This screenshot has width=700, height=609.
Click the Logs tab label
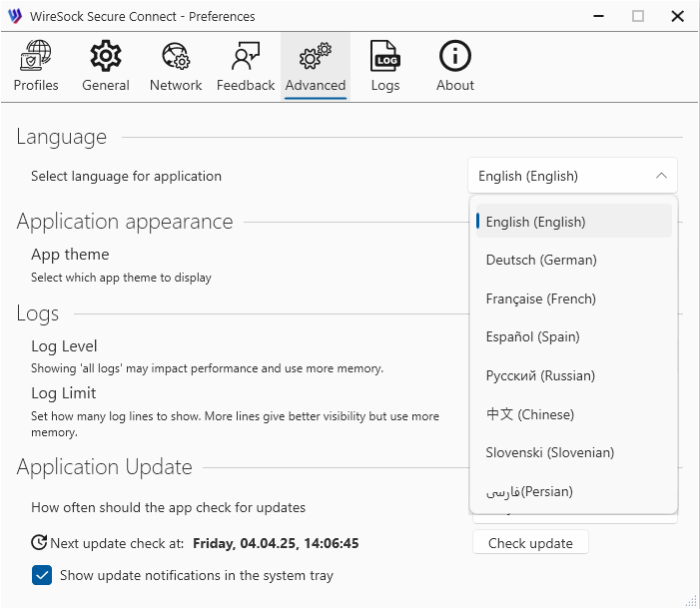click(385, 85)
